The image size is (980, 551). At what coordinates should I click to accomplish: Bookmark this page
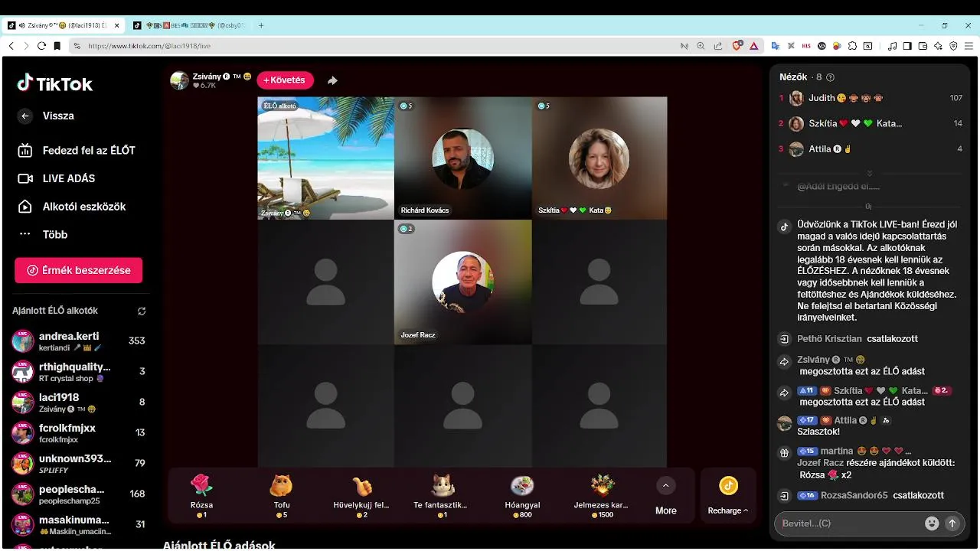(x=57, y=46)
